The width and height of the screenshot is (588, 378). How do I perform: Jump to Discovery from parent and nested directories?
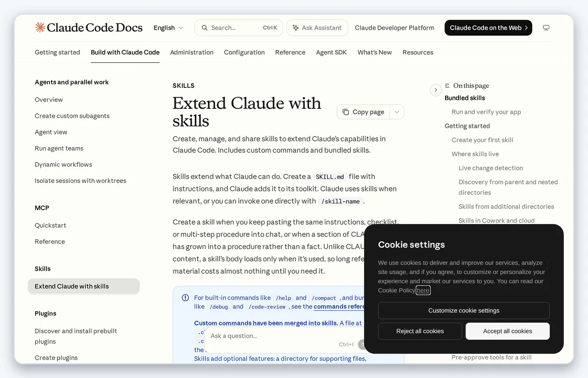[508, 187]
